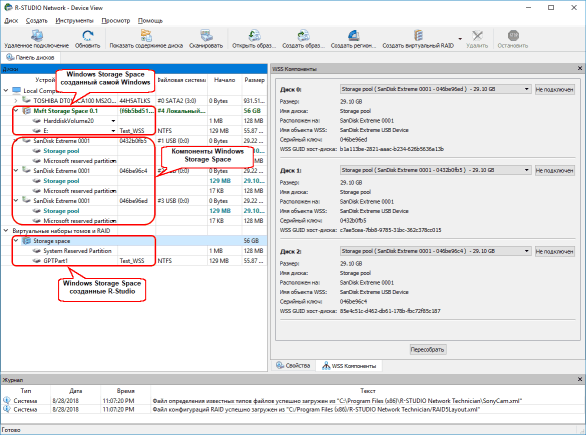
Task: Click Show disk contents toolbar icon
Action: (146, 36)
